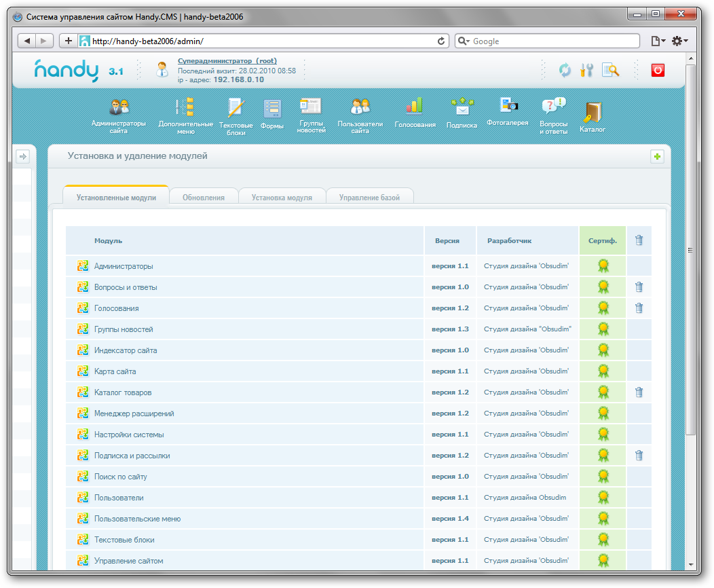Click the Суперадминистратор (root) link

coord(227,60)
